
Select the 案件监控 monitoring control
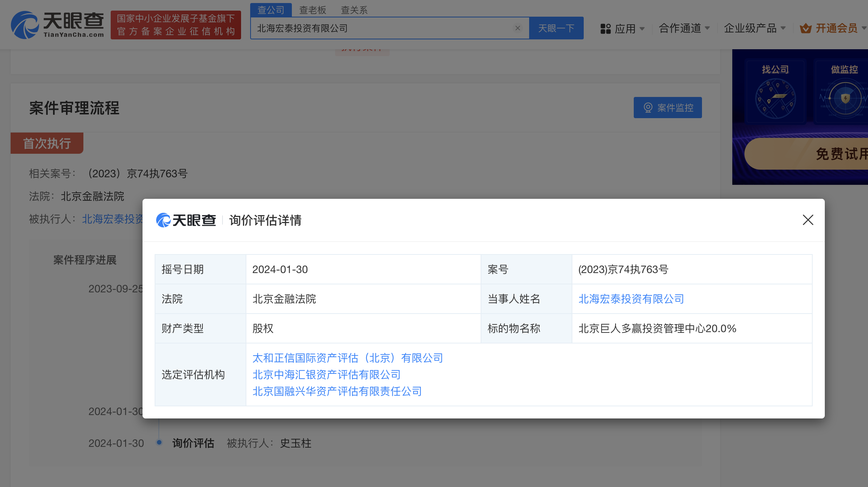[x=667, y=108]
